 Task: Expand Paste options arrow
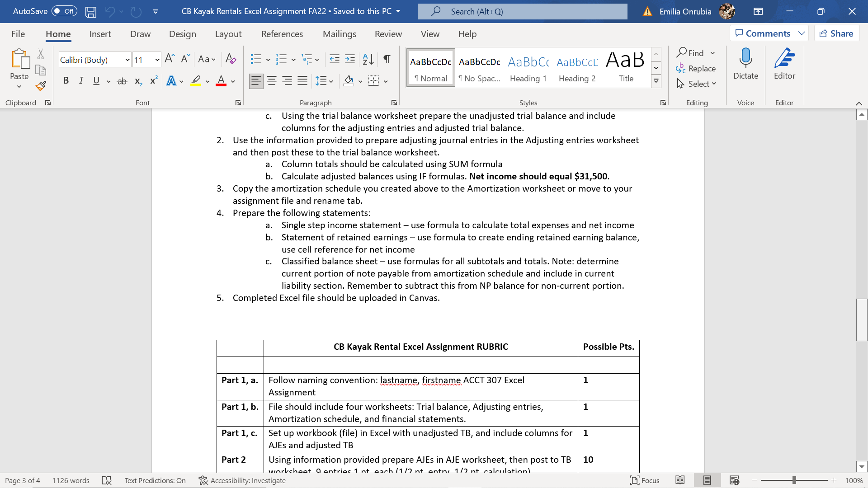click(x=19, y=87)
